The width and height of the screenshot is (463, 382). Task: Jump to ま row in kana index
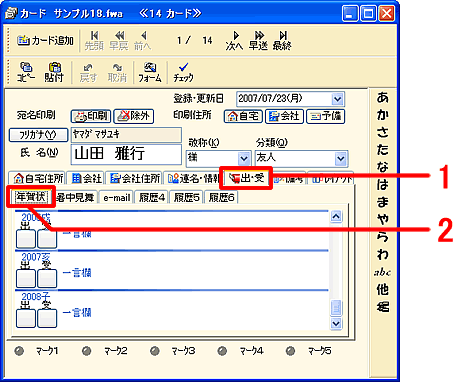[x=383, y=202]
